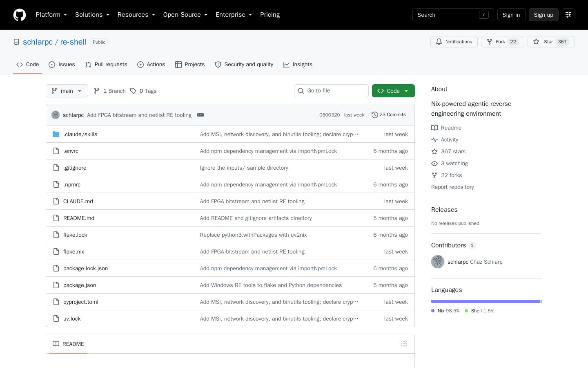588x368 pixels.
Task: Expand the Solutions menu
Action: click(x=92, y=15)
